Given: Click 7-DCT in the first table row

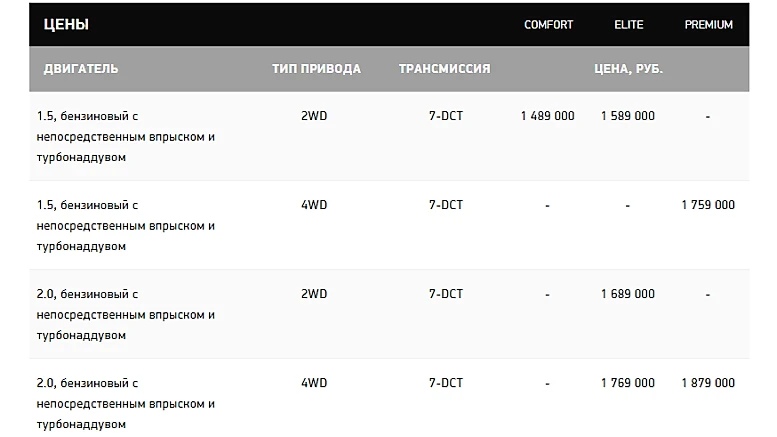Looking at the screenshot, I should (x=445, y=116).
